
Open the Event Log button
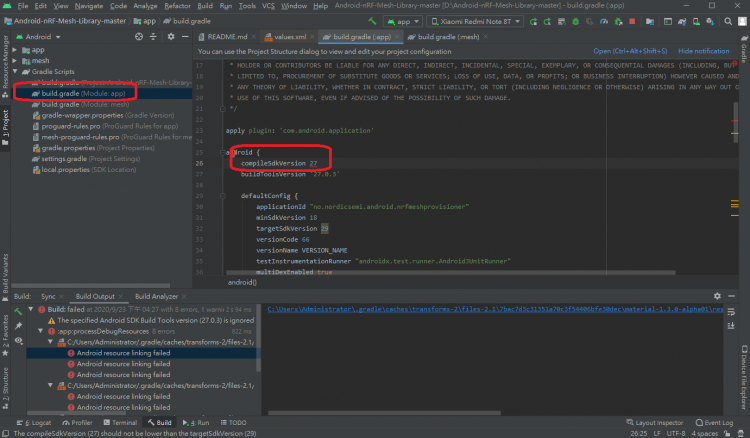coord(714,423)
